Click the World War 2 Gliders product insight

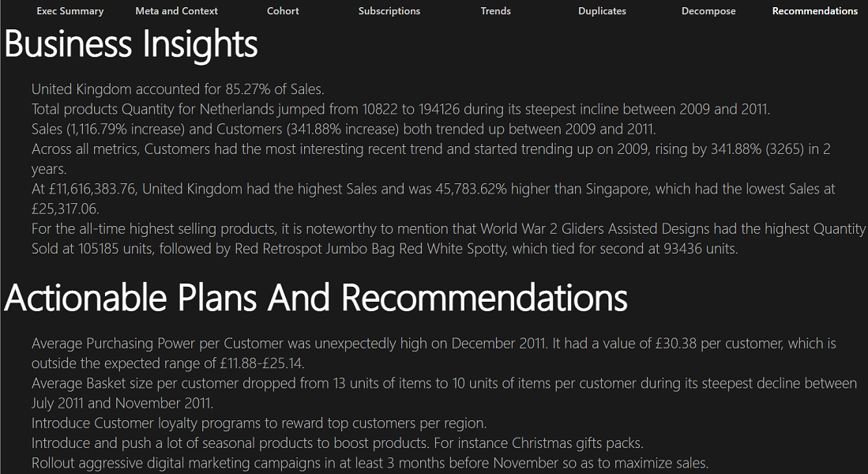coord(448,229)
